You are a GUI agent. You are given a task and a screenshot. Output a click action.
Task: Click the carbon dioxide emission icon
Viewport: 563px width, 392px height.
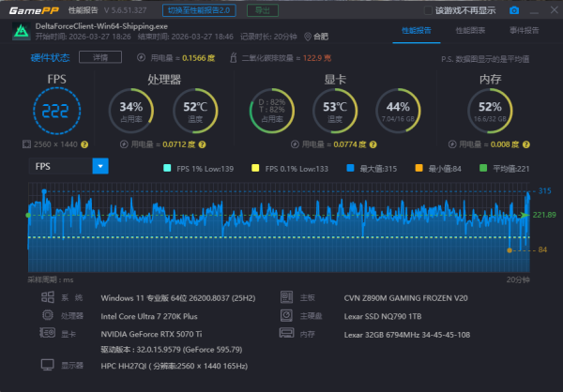233,57
